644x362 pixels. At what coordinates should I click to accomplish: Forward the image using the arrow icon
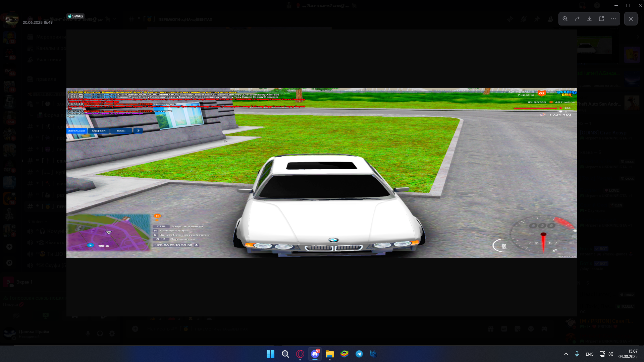click(x=577, y=19)
